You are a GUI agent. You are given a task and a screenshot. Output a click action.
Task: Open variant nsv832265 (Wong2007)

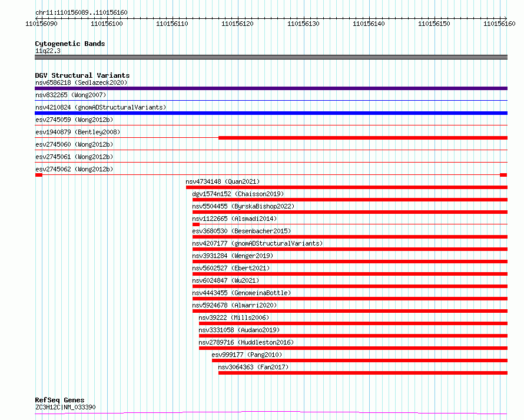coord(71,95)
